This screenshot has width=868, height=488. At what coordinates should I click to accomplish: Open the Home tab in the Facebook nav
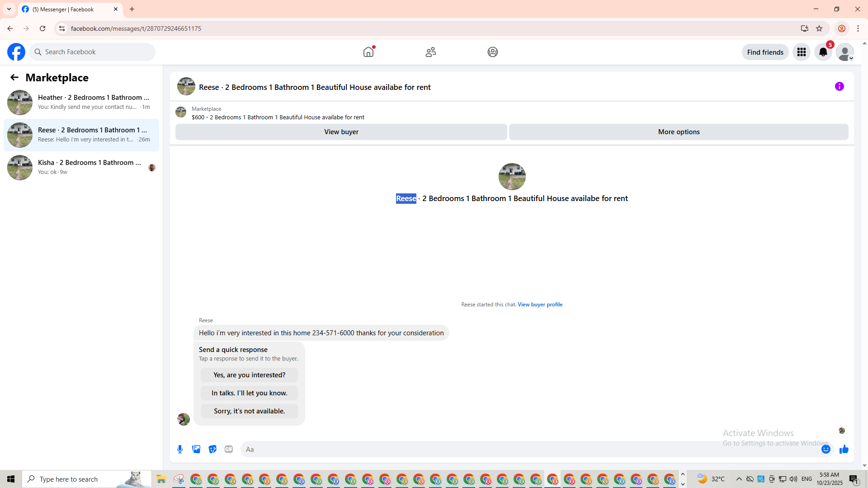coord(368,52)
